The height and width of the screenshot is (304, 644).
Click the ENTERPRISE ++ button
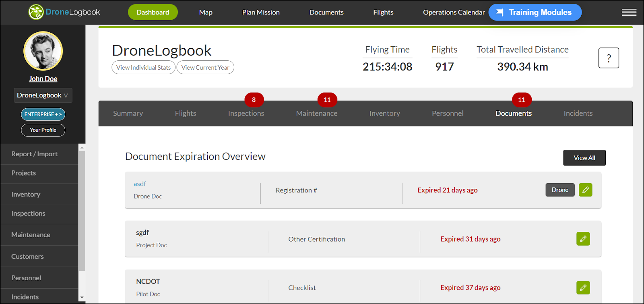click(x=43, y=114)
